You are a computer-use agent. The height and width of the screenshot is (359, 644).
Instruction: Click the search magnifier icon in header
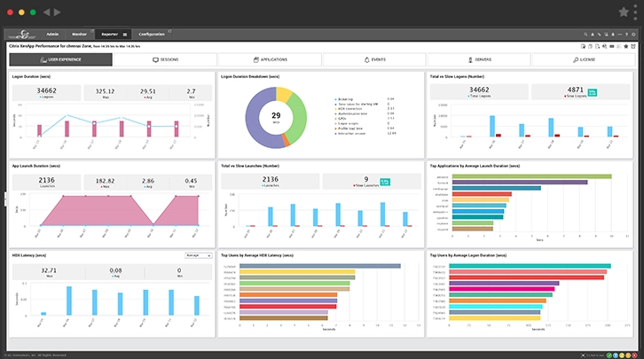coord(585,35)
